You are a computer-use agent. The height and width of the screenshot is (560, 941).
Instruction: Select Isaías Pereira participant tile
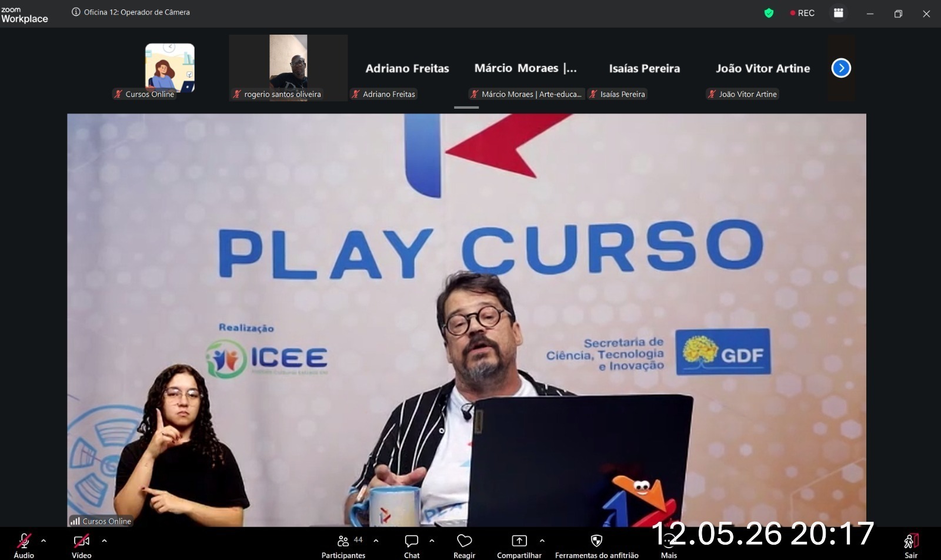coord(645,68)
